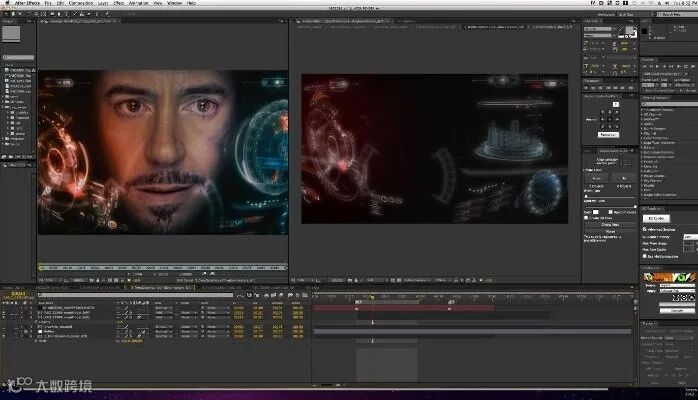The height and width of the screenshot is (400, 698).
Task: Start RAM Preview in Preview panel
Action: point(693,66)
